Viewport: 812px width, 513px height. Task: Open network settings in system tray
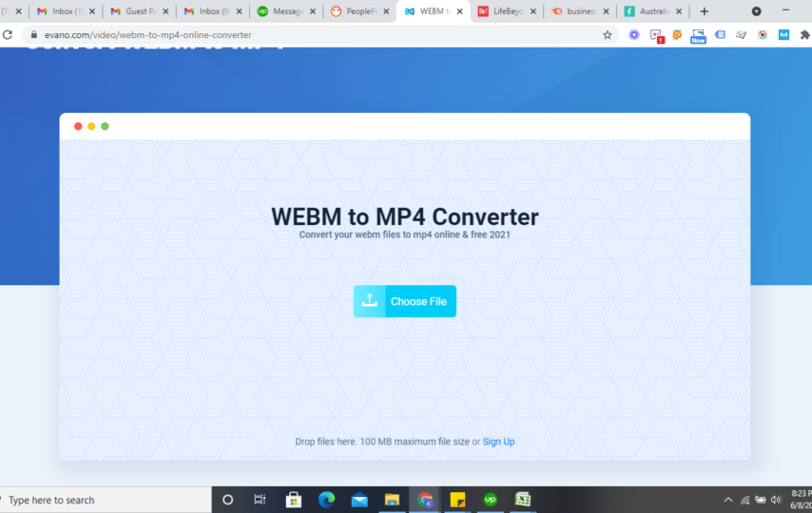pyautogui.click(x=744, y=500)
